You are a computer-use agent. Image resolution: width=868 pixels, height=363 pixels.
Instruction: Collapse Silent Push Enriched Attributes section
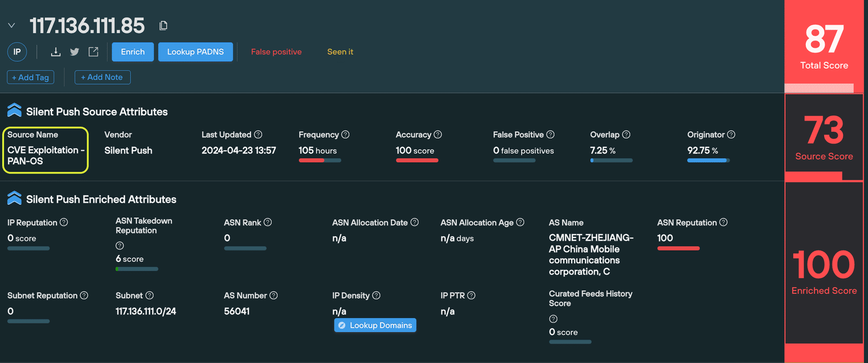[x=14, y=199]
